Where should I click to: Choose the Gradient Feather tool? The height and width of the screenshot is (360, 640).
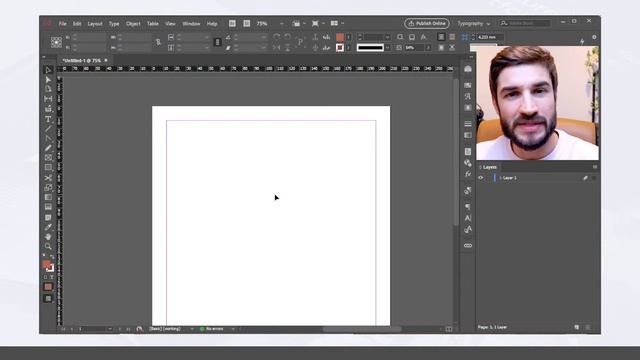click(48, 207)
